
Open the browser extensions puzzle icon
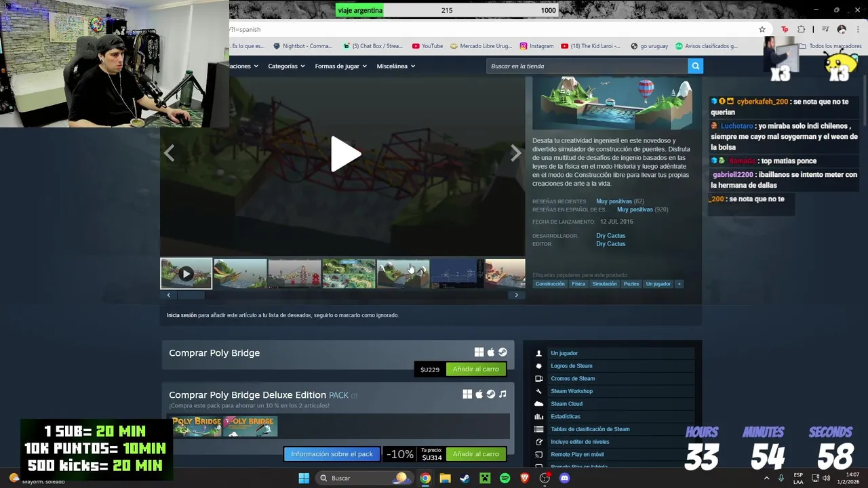[x=802, y=29]
